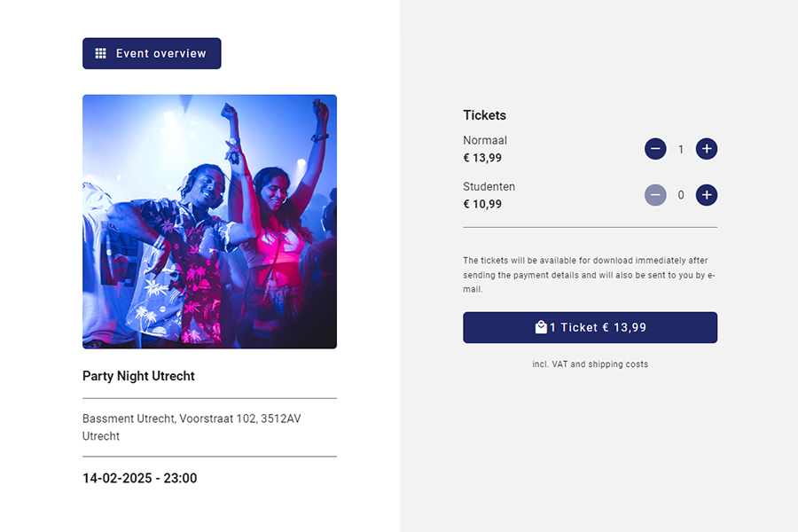This screenshot has width=798, height=532.
Task: Open the Party Night Utrecht event photo
Action: (209, 222)
